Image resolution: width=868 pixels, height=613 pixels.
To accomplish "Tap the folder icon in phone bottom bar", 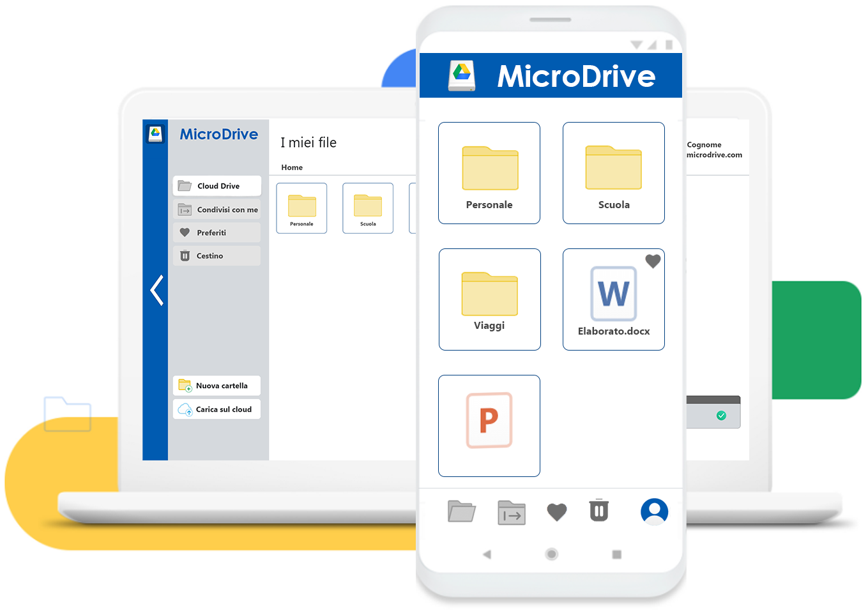I will (x=462, y=511).
